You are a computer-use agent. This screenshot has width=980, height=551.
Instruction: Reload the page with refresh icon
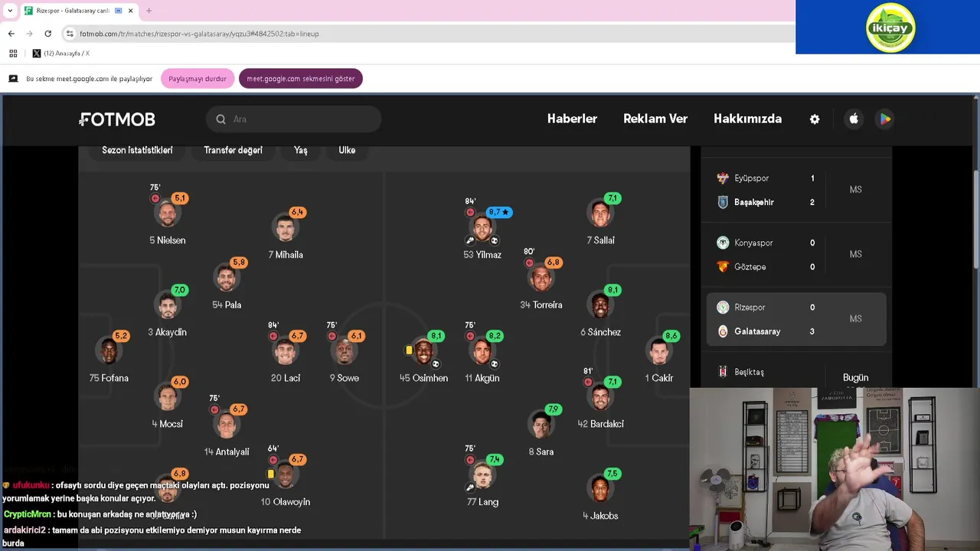(x=48, y=34)
